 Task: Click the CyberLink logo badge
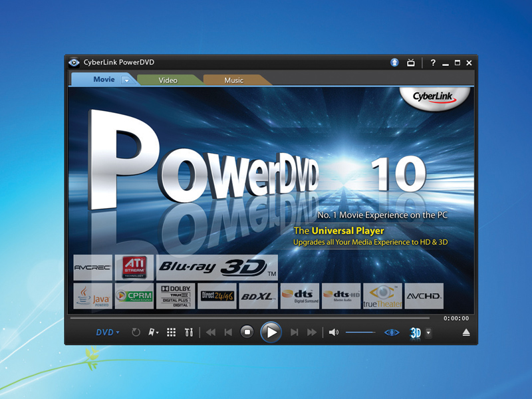[x=434, y=98]
